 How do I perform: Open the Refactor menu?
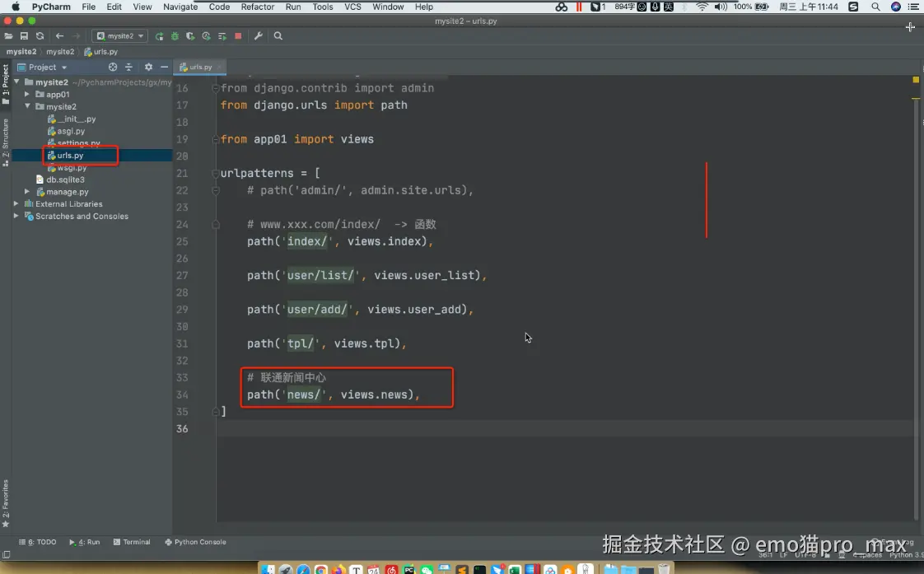click(x=258, y=7)
